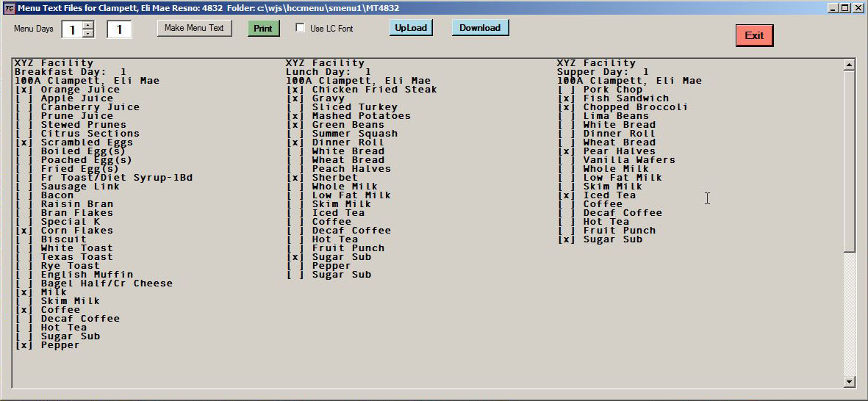Click the Mashed Potatoes line

click(348, 116)
